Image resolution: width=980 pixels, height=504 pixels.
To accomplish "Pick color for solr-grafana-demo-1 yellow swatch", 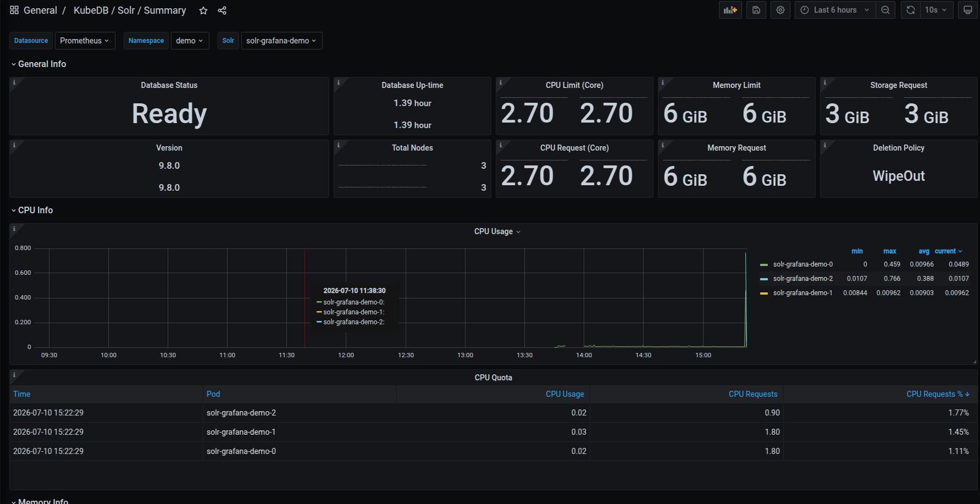I will coord(763,293).
